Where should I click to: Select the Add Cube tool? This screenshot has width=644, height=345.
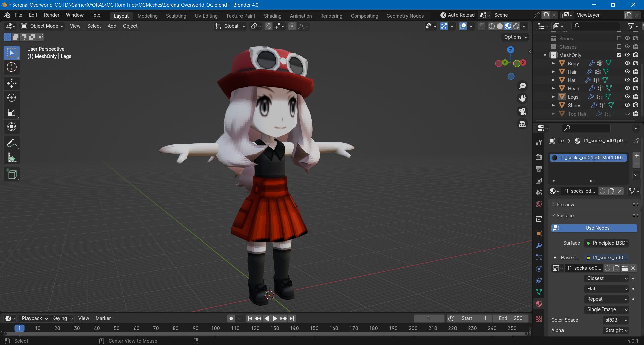[x=12, y=174]
